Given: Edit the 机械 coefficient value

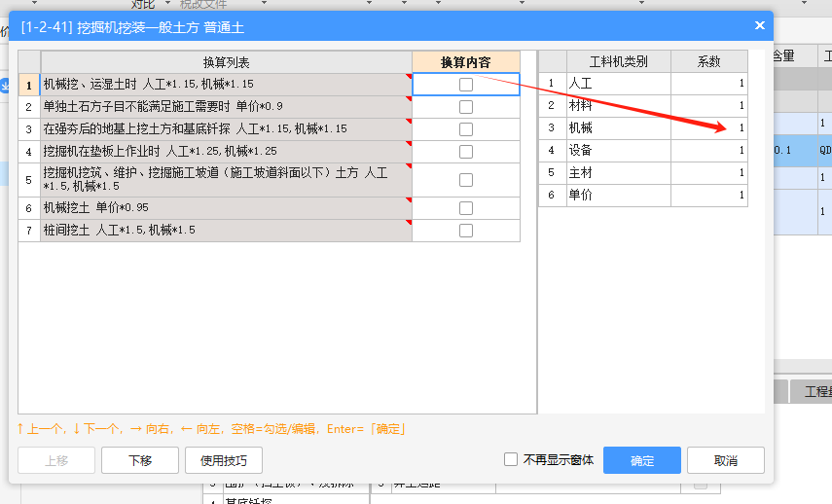Looking at the screenshot, I should coord(709,128).
